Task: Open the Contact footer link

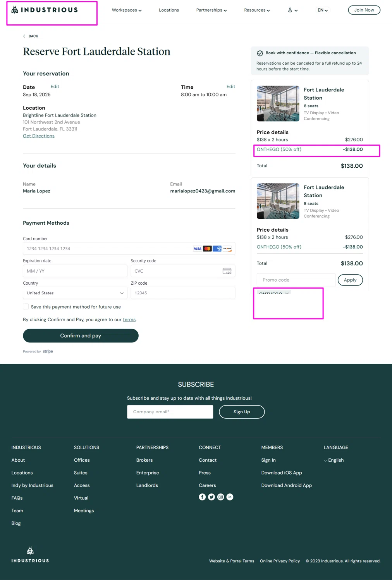Action: 208,460
